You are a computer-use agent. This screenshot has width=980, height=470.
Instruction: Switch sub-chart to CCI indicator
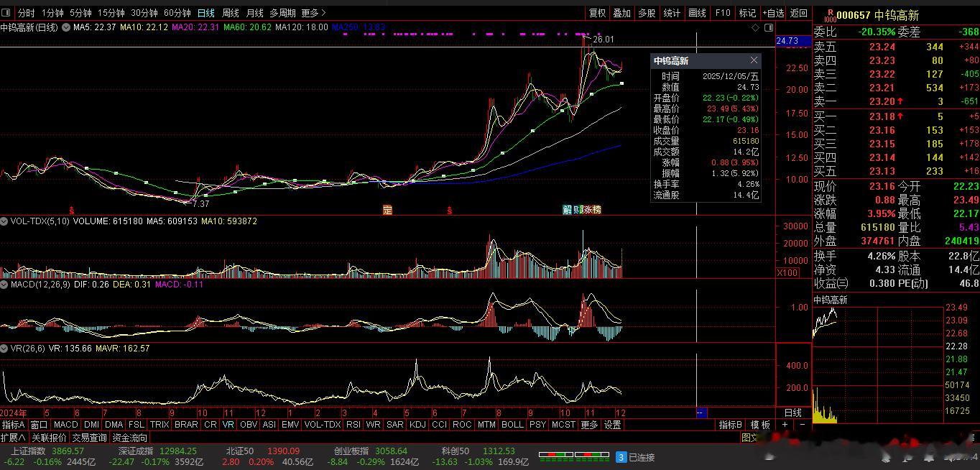point(440,425)
